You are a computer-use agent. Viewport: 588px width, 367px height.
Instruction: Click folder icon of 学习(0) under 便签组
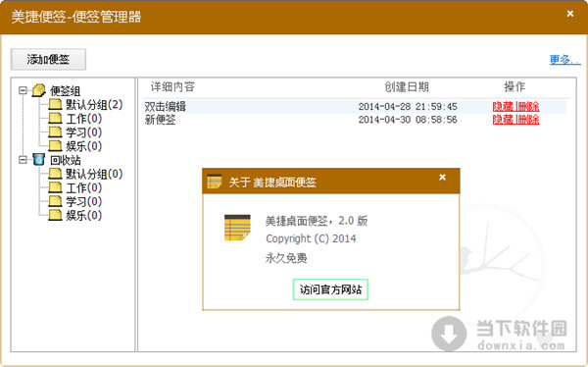point(55,132)
